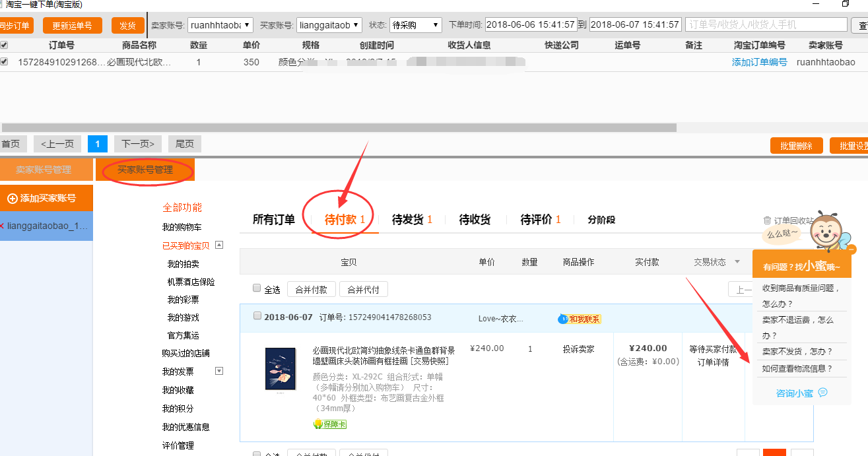Screen dimensions: 868x456
Task: Switch to 买家账号管理 tab
Action: (x=145, y=170)
